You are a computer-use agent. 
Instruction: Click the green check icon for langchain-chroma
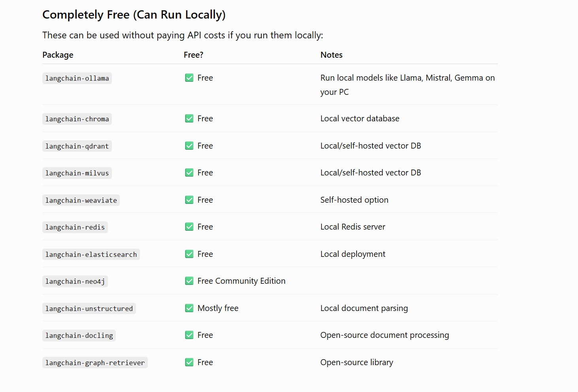[x=189, y=119]
